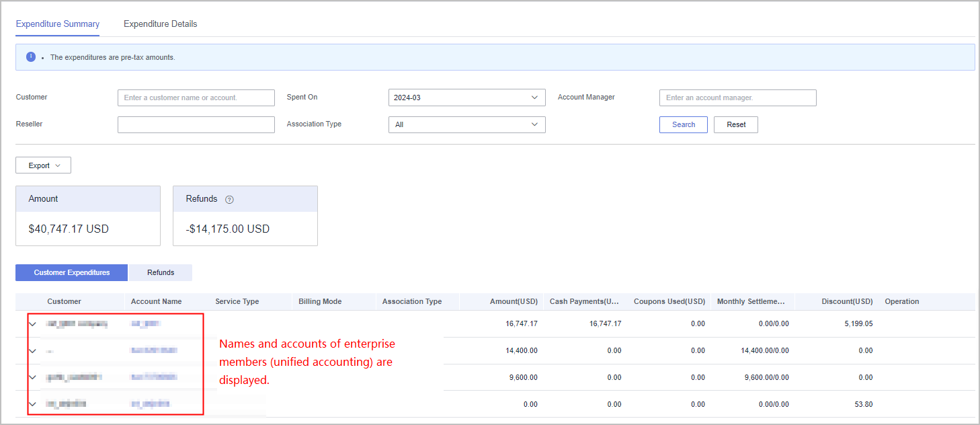Click the Refunds help question-mark icon
The image size is (980, 425).
tap(229, 200)
